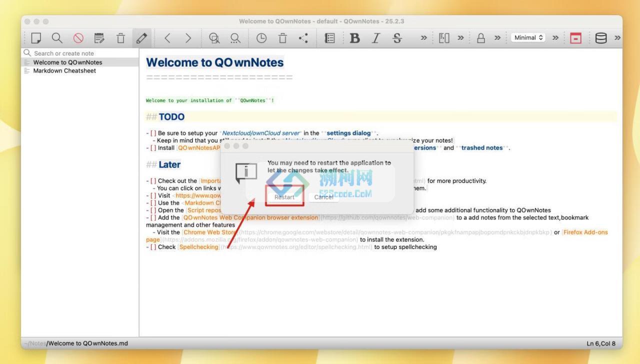Screen dimensions: 640x364
Task: Click the Ln 6,Col 8 status indicator
Action: (601, 343)
